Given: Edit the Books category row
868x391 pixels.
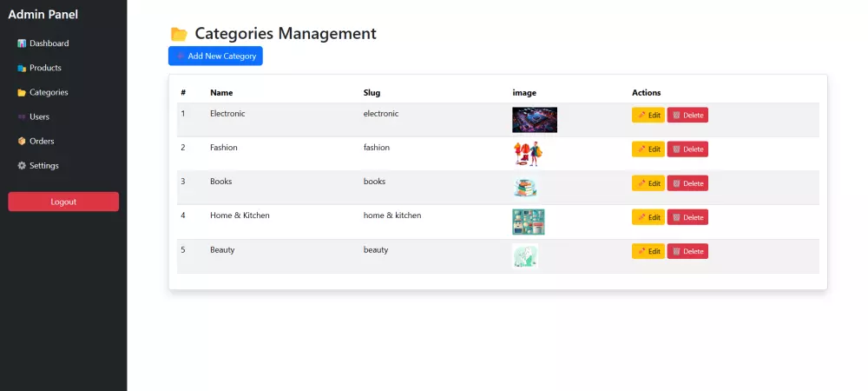Looking at the screenshot, I should coord(648,182).
